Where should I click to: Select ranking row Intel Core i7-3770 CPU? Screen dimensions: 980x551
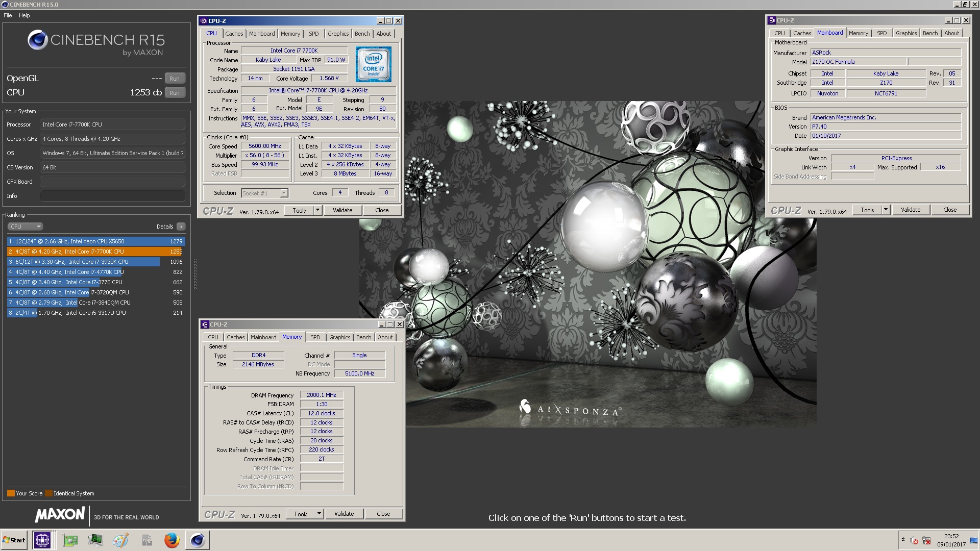pos(96,282)
